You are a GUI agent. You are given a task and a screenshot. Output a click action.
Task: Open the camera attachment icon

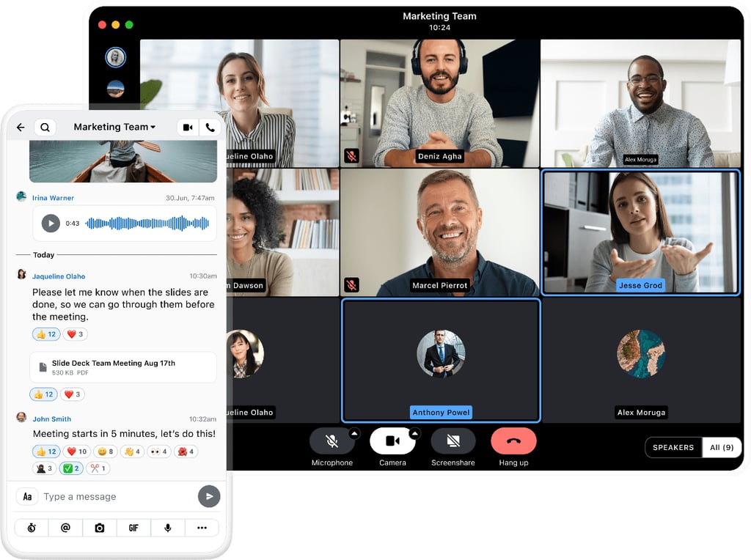coord(100,528)
